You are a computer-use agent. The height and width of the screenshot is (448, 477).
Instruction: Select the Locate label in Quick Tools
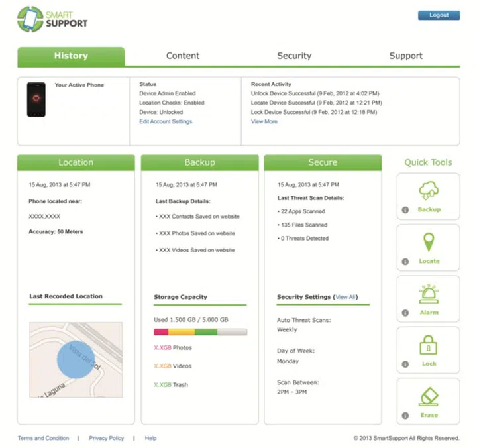coord(429,261)
